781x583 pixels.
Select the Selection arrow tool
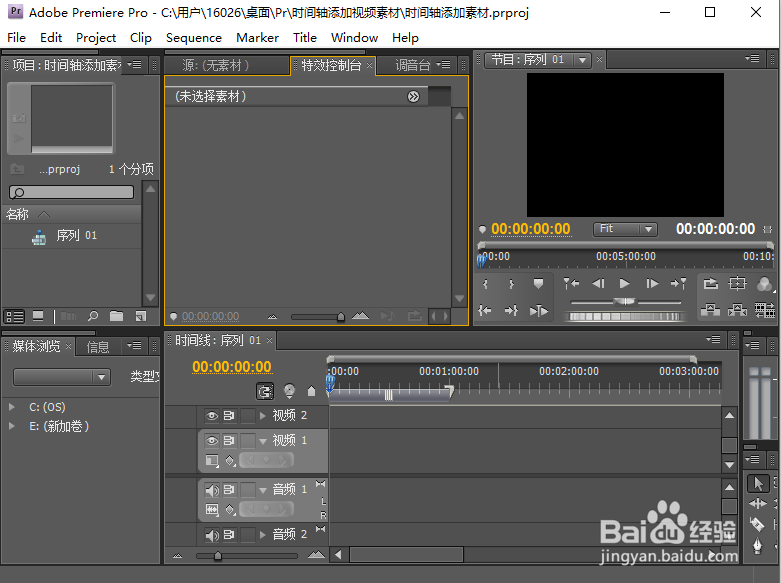758,483
